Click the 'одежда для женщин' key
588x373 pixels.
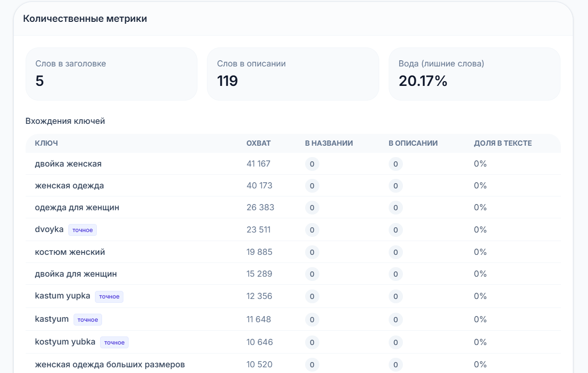77,207
